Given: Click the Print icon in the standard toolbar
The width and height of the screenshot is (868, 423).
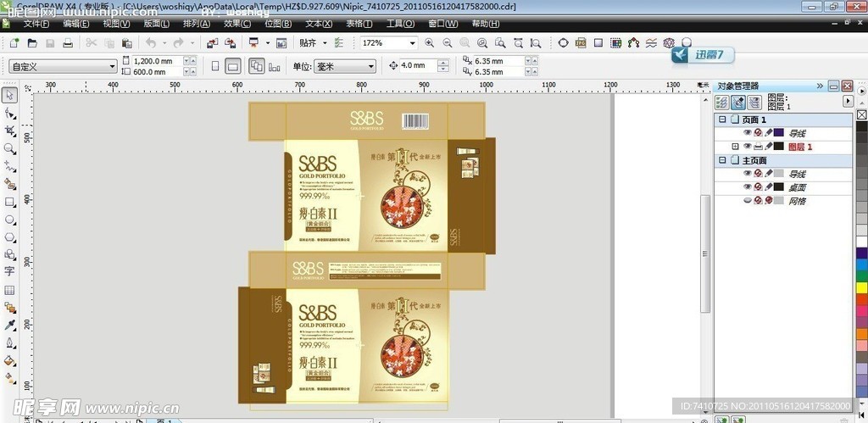Looking at the screenshot, I should tap(68, 42).
